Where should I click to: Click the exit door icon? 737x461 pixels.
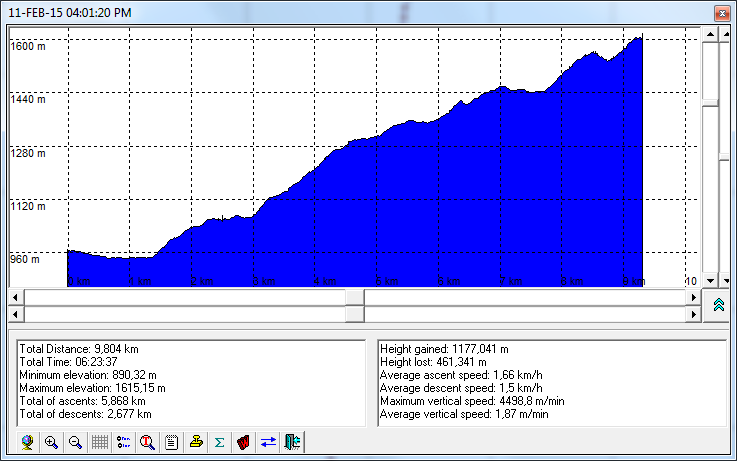tap(292, 442)
